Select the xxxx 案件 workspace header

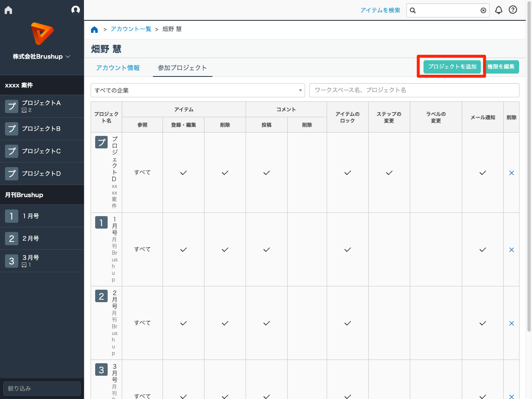pyautogui.click(x=42, y=85)
